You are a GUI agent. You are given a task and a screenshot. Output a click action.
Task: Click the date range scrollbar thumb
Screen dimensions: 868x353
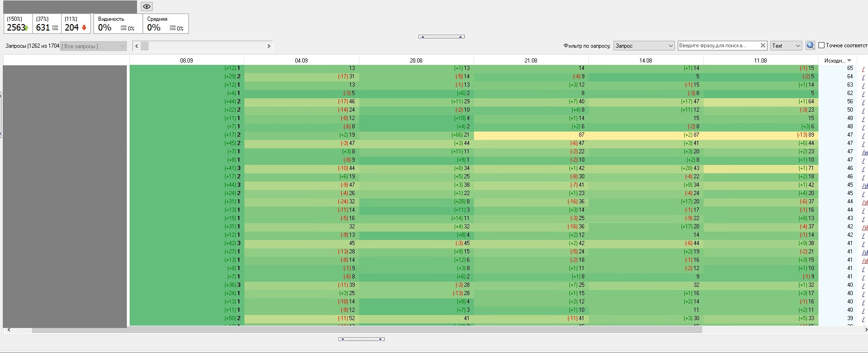[x=145, y=46]
